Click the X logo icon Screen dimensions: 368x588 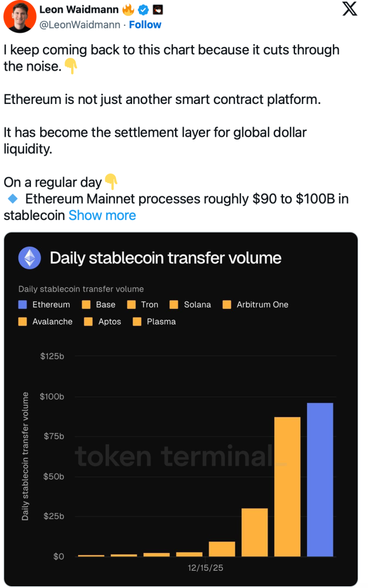tap(349, 11)
